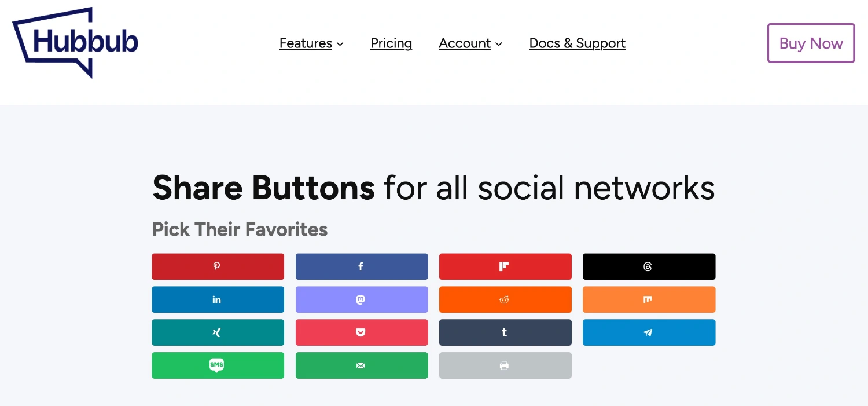Share by email using envelope button
The width and height of the screenshot is (868, 406).
[x=362, y=365]
